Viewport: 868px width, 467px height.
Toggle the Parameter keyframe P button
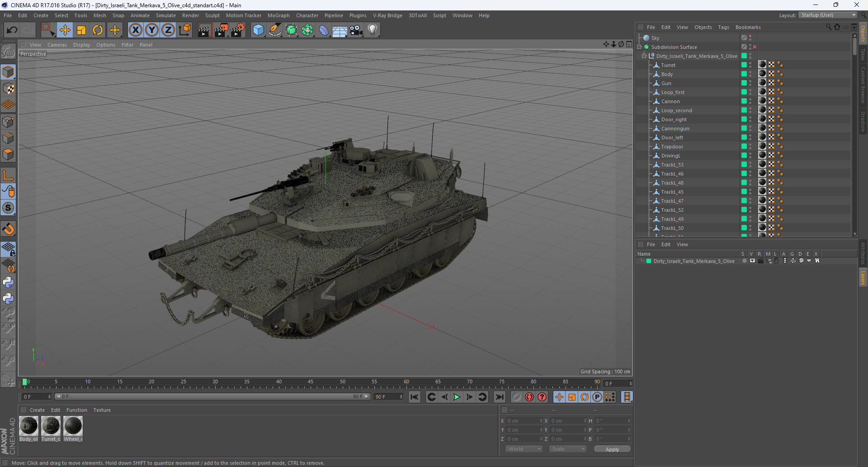click(597, 397)
